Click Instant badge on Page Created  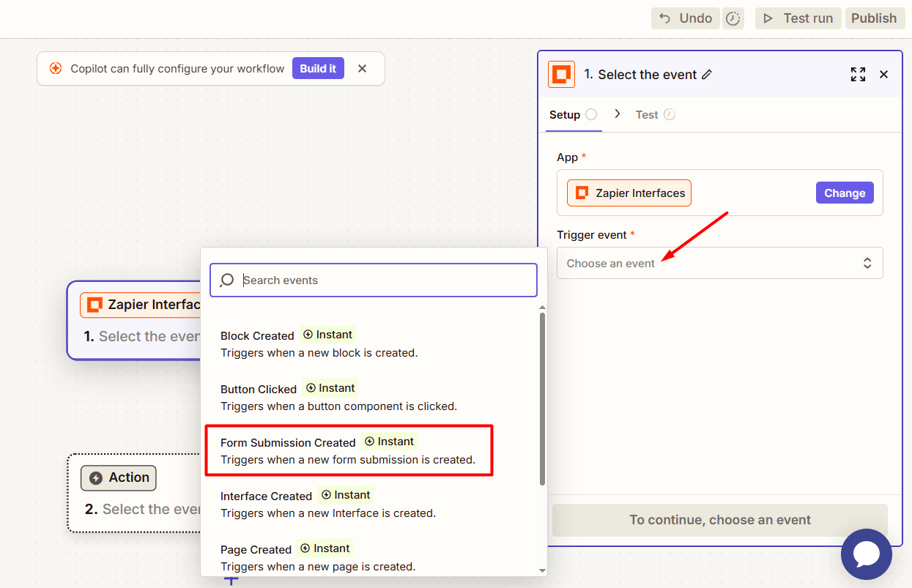325,548
